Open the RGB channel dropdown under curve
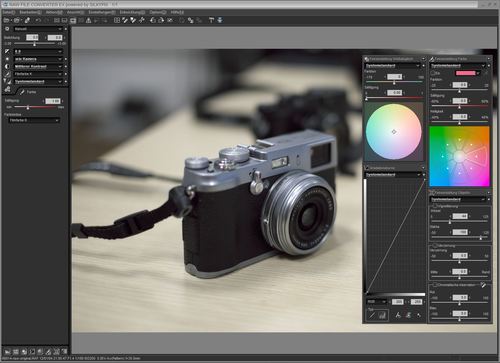 tap(376, 302)
